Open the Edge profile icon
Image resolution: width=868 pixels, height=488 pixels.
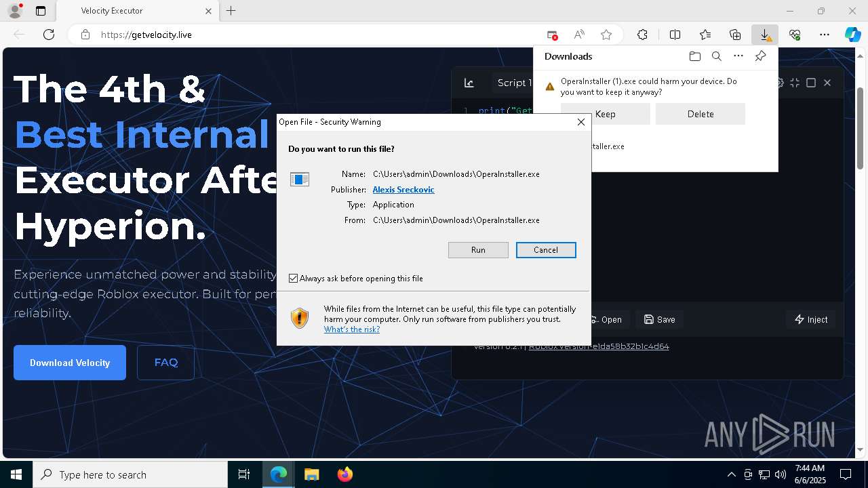pos(14,11)
